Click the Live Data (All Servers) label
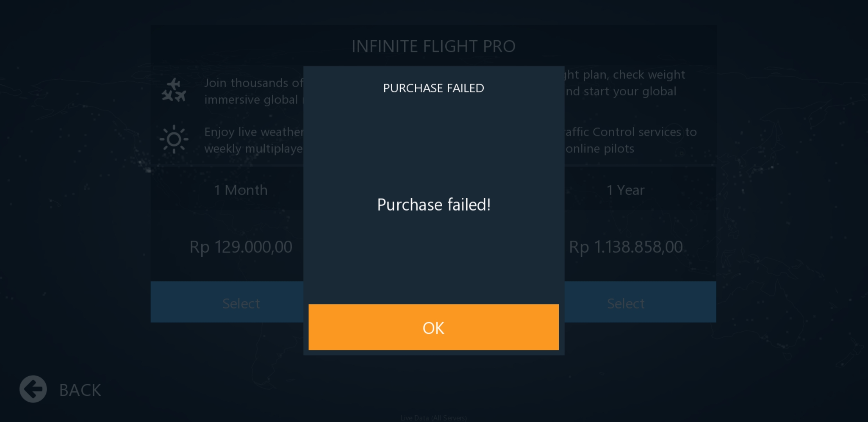Viewport: 868px width, 422px height. [434, 418]
